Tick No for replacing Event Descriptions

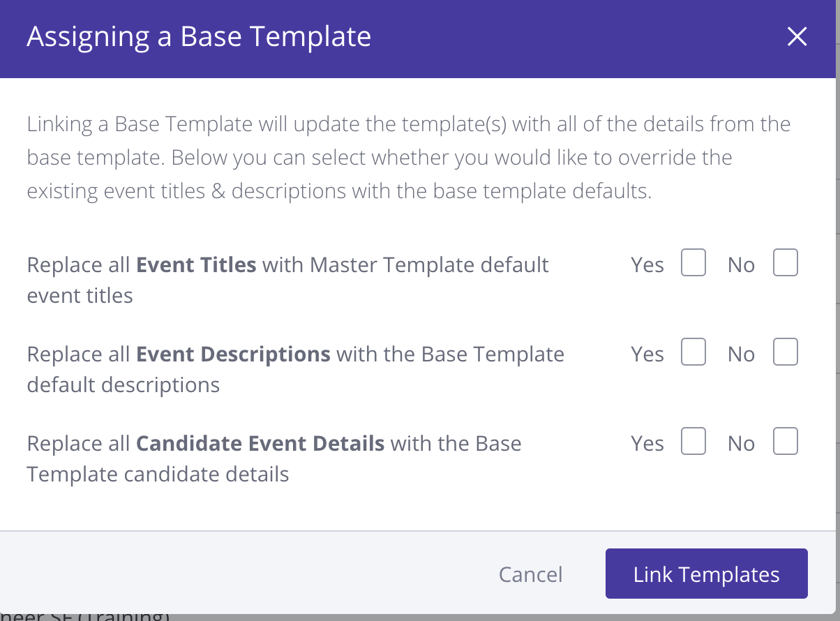(x=786, y=353)
